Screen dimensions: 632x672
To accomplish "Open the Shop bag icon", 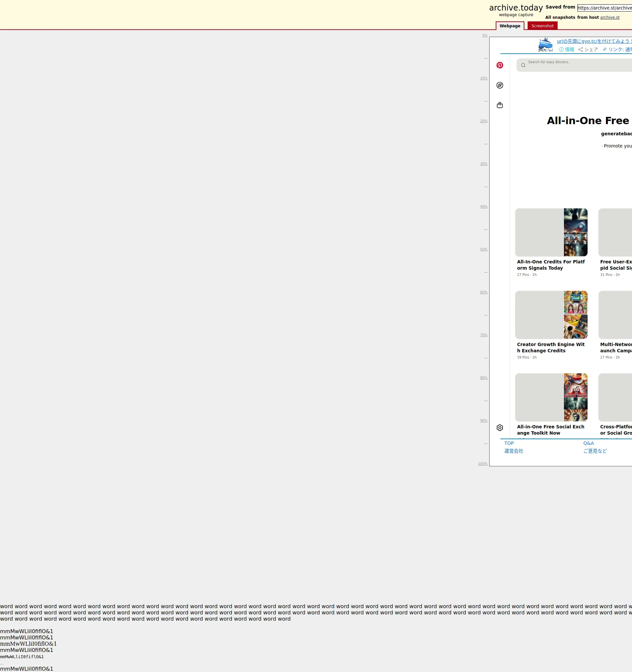I will pyautogui.click(x=500, y=105).
